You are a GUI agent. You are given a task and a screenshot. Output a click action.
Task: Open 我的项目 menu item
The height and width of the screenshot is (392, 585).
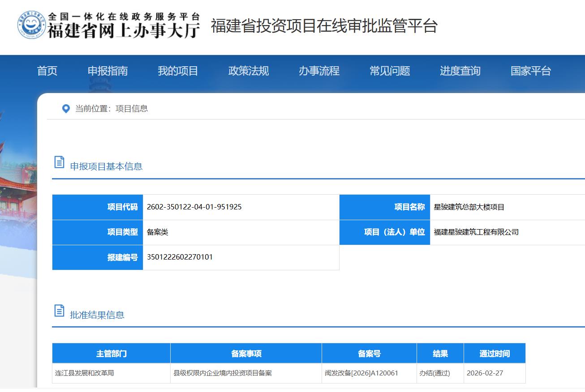178,71
